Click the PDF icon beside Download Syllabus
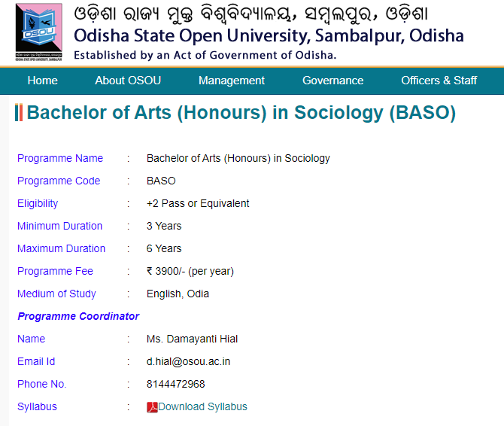The height and width of the screenshot is (426, 504). (152, 407)
